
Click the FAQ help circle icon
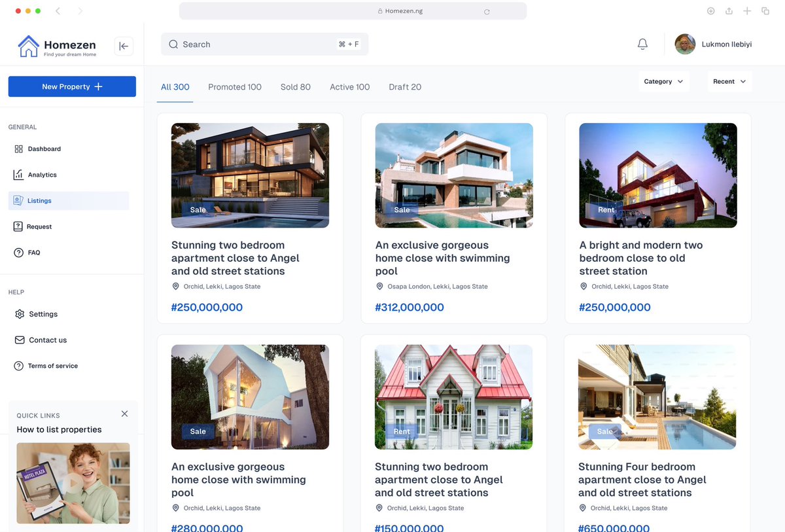(x=18, y=253)
